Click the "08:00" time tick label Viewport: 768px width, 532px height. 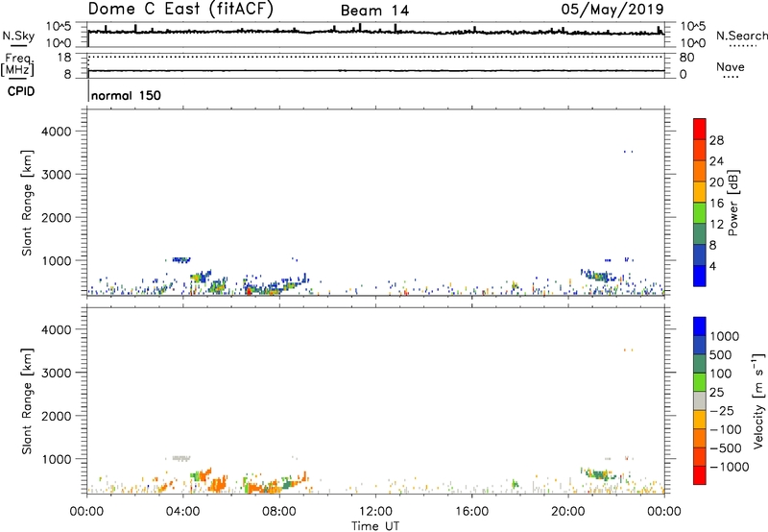tap(279, 512)
